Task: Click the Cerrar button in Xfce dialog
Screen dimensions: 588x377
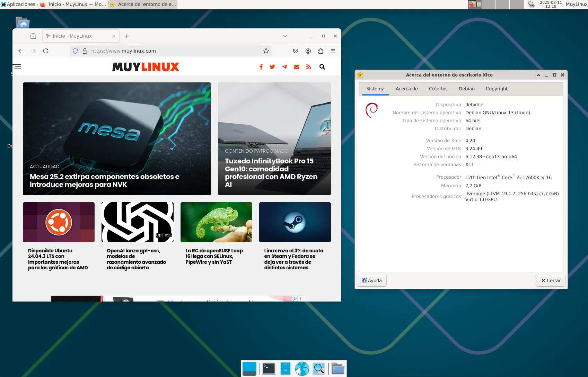Action: (x=551, y=280)
